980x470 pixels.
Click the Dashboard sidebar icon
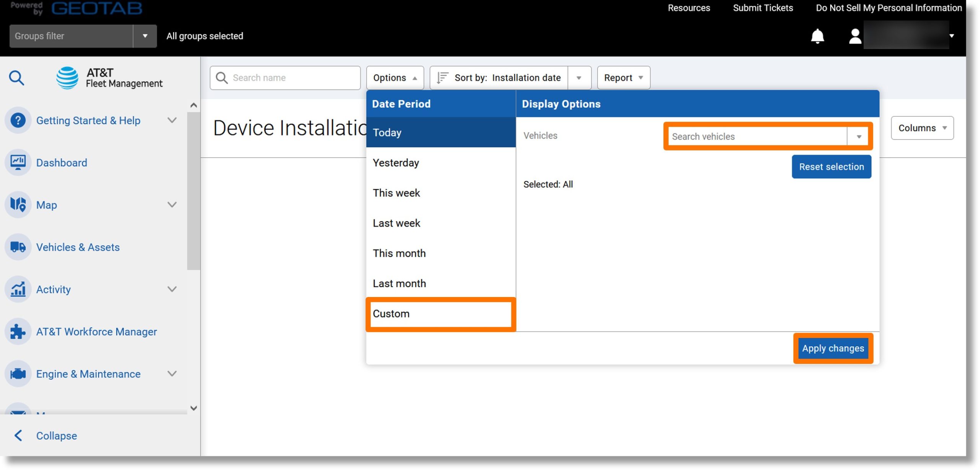point(19,162)
